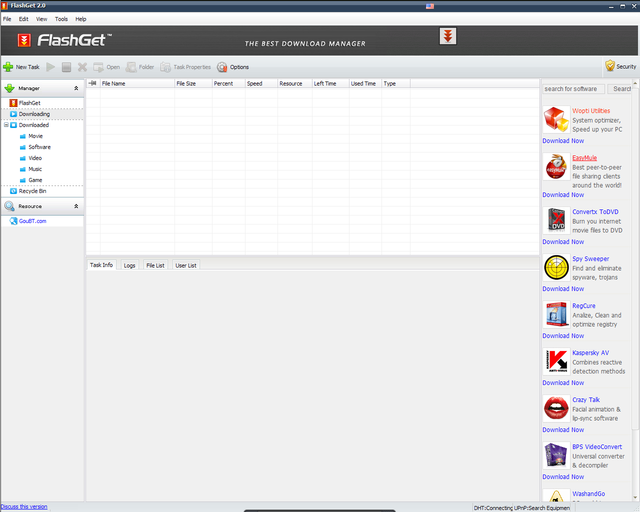Open the EasyMule link
The image size is (640, 512).
click(584, 158)
